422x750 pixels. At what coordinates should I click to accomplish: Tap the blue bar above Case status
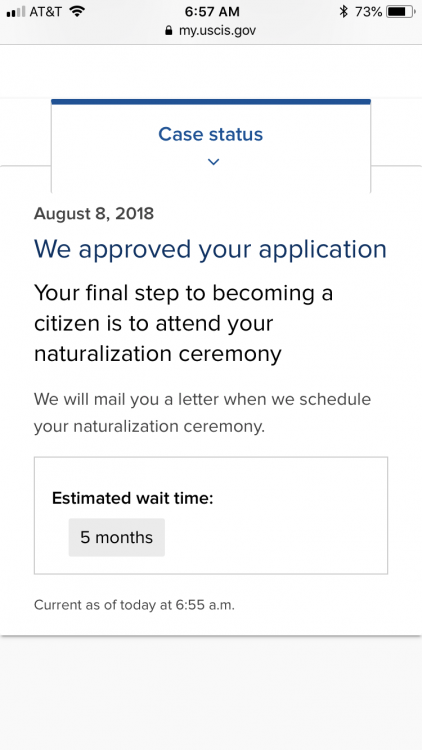(211, 101)
